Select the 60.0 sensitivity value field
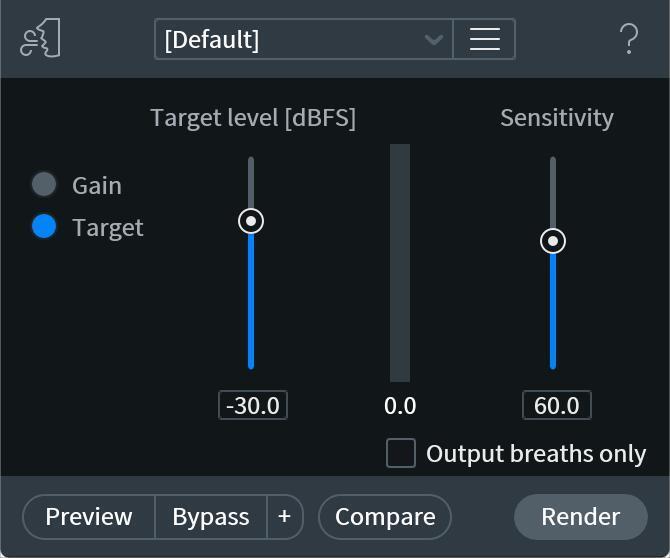Viewport: 670px width, 558px height. (x=557, y=405)
